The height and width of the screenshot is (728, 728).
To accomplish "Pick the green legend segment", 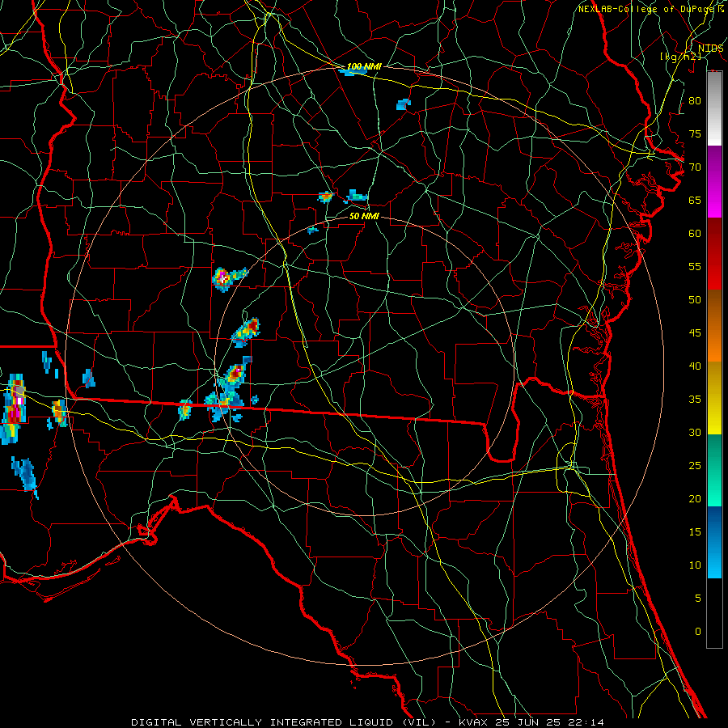I will pos(714,470).
